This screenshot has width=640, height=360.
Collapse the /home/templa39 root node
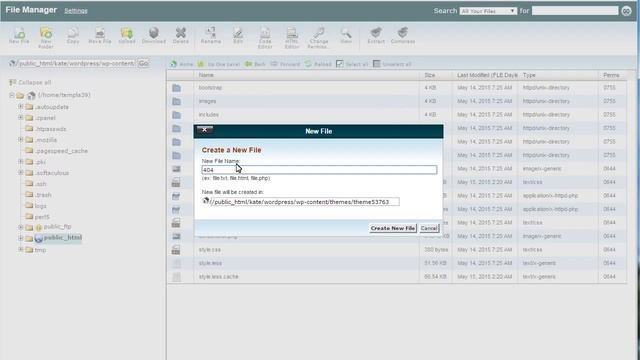click(x=12, y=95)
